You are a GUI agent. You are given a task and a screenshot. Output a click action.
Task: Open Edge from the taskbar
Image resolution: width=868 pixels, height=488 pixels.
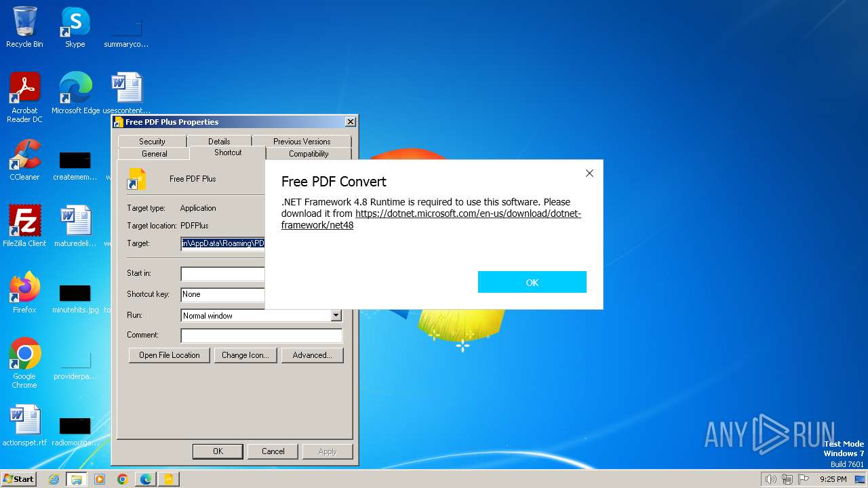(145, 479)
